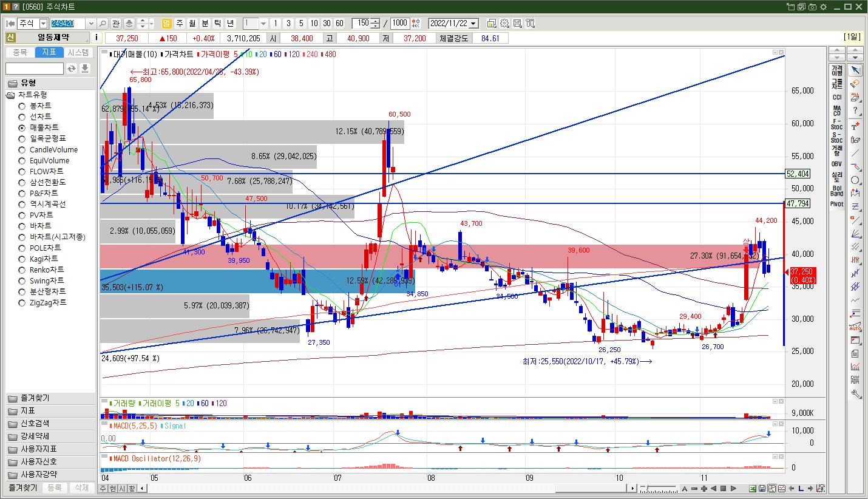Viewport: 868px width, 499px height.
Task: Pick the circle drawing tool
Action: [x=855, y=180]
